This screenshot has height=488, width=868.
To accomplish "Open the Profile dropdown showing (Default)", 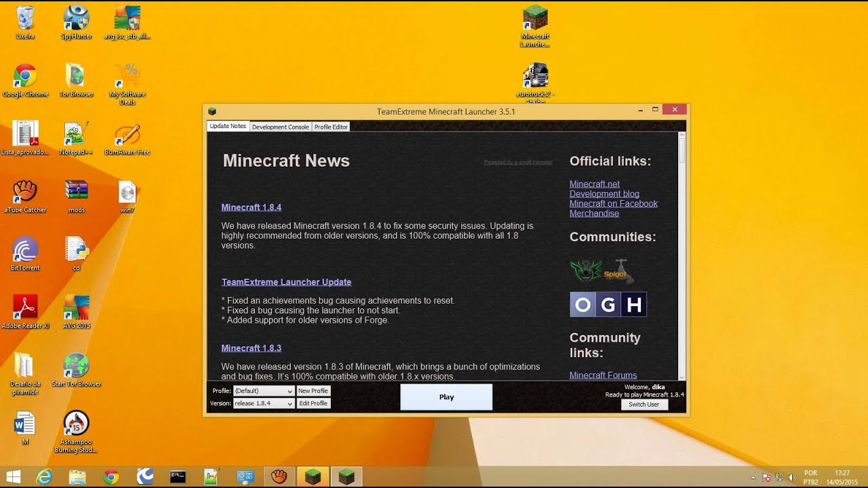I will tap(264, 391).
